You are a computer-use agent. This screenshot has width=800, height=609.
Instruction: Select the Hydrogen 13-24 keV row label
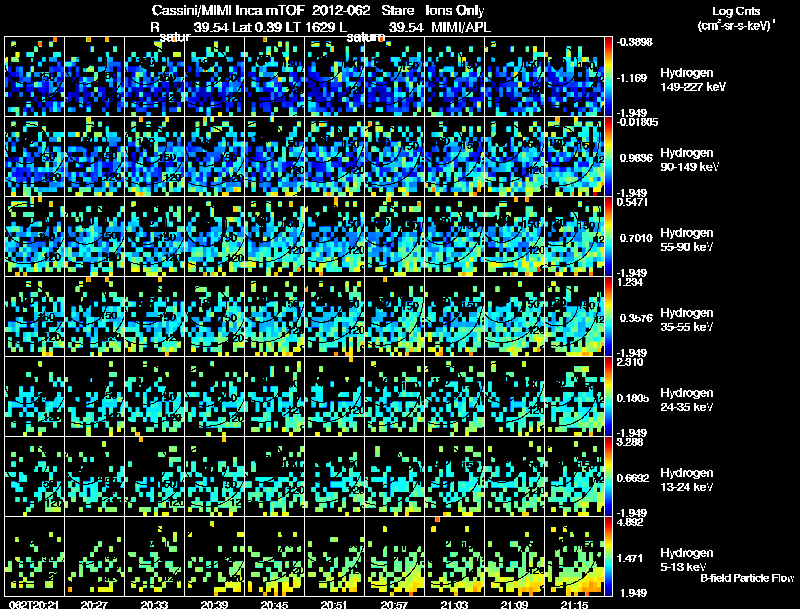click(x=687, y=480)
